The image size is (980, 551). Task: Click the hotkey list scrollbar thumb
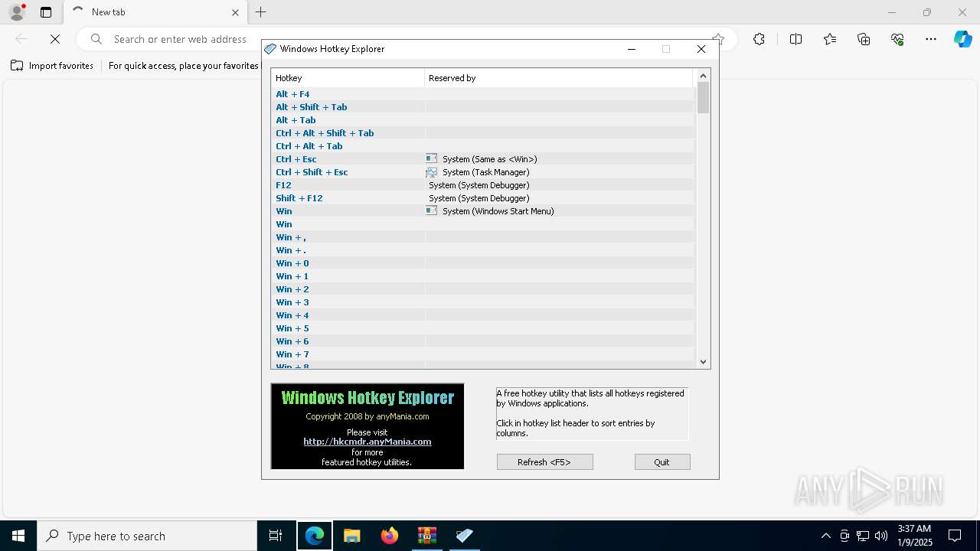tap(703, 98)
